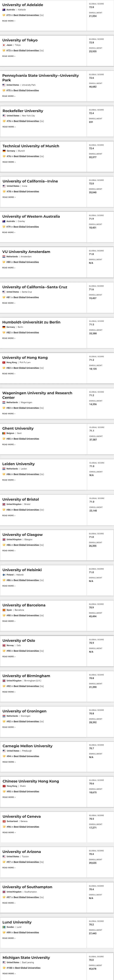Click the Germany flag under Technical University of Munich
The height and width of the screenshot is (980, 114).
[x=4, y=151]
